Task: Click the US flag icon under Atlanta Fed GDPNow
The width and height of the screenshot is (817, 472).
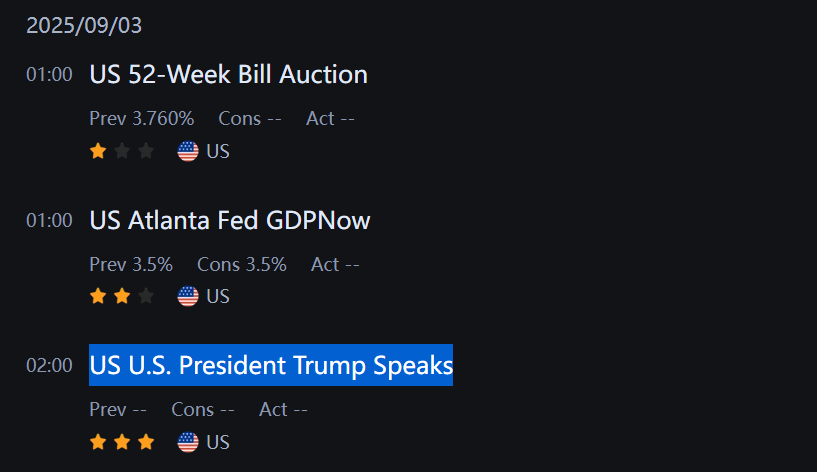Action: [x=188, y=296]
